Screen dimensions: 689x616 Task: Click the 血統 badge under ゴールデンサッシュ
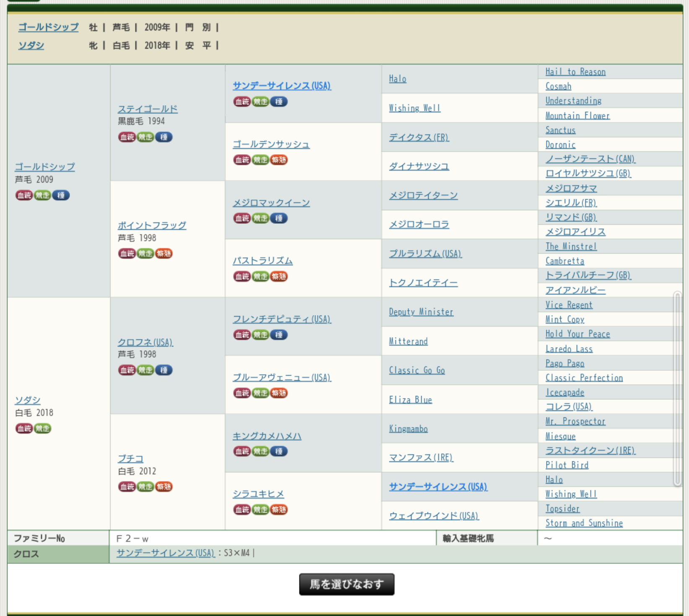point(242,160)
